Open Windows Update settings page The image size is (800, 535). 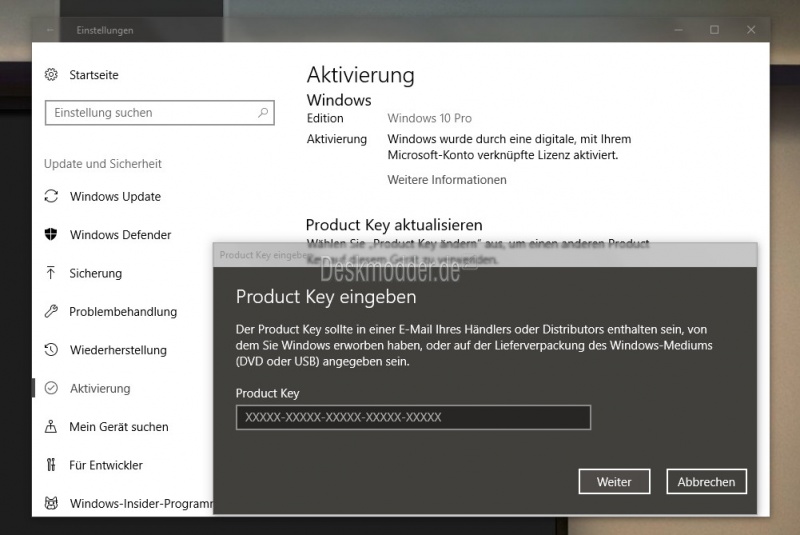click(115, 196)
